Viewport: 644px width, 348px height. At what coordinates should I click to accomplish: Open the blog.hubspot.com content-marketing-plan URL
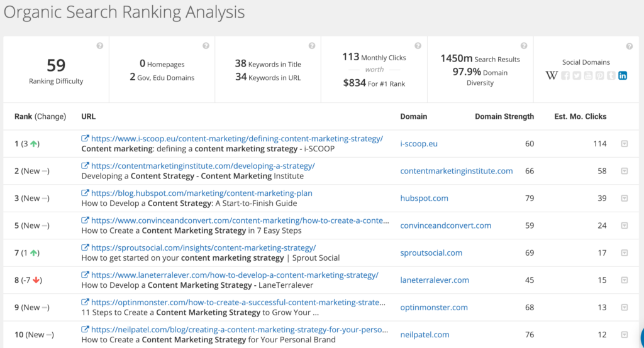tap(202, 193)
